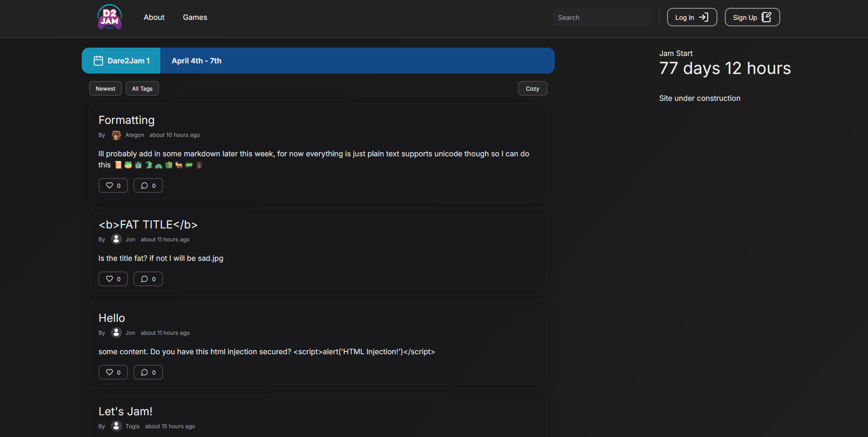Click the Site under construction text
This screenshot has height=437, width=868.
point(699,98)
